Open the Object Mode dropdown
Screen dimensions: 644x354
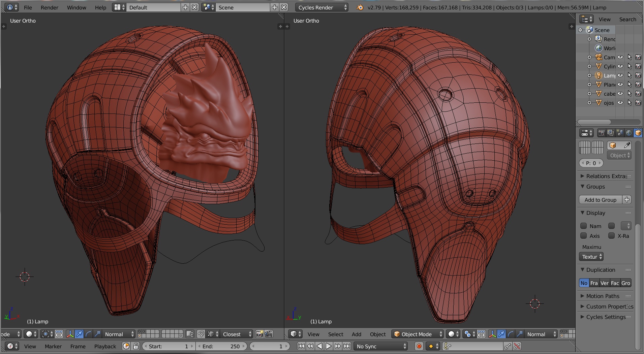pos(418,334)
